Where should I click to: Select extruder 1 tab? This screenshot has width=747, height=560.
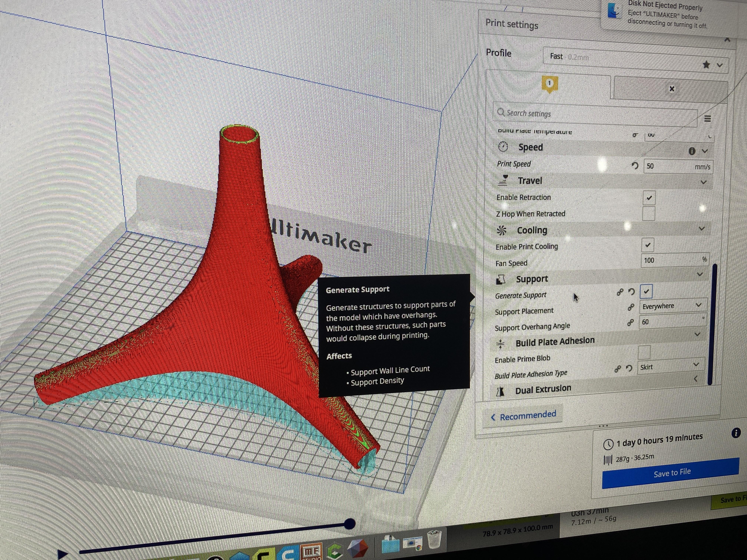[549, 84]
